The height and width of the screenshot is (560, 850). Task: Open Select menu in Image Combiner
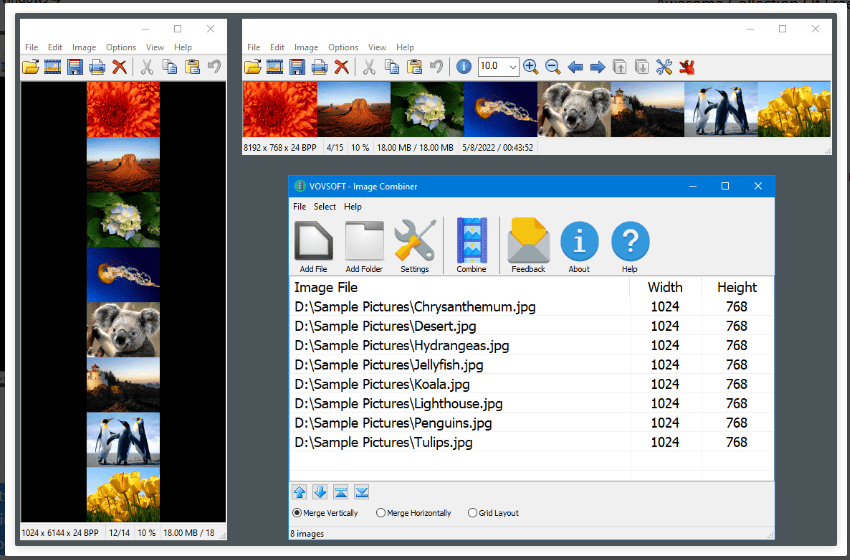[x=325, y=207]
